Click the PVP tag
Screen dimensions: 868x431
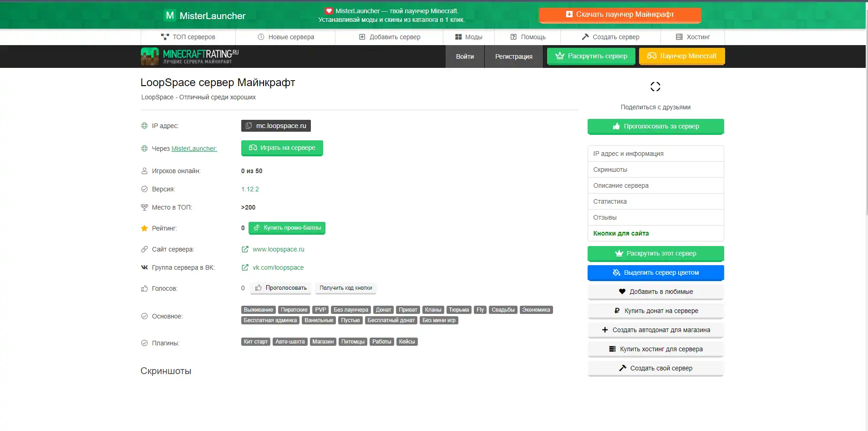pyautogui.click(x=320, y=310)
